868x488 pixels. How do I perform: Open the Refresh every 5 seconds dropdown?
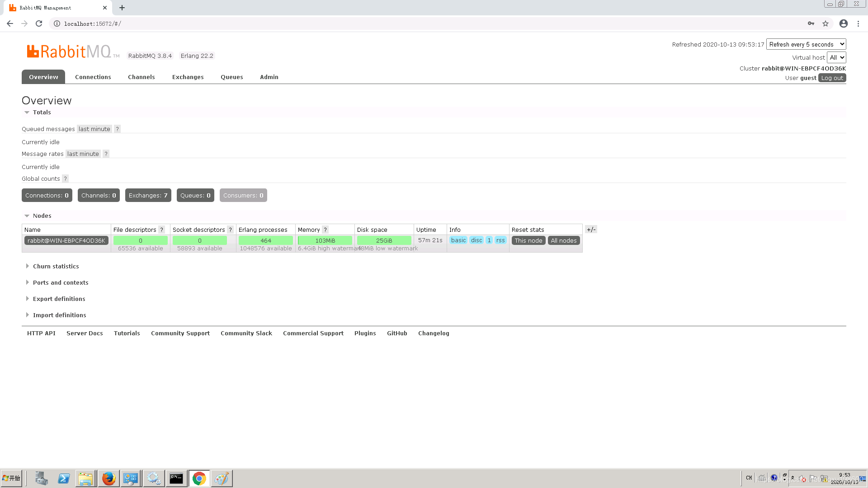806,44
